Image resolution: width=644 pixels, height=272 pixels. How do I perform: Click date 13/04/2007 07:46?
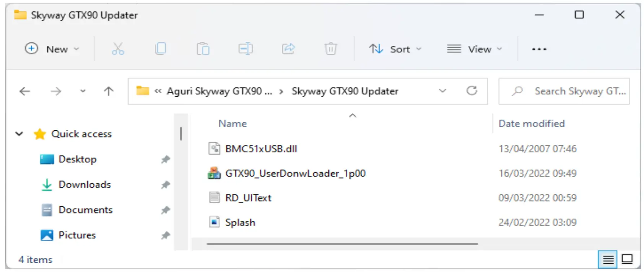537,149
